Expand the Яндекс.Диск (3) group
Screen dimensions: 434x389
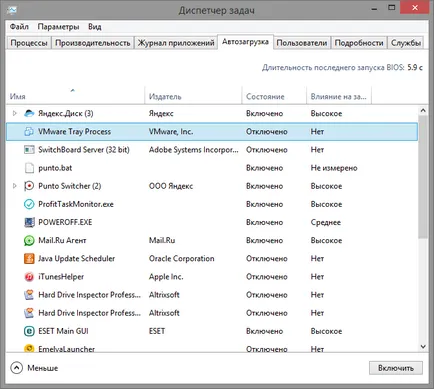(x=14, y=113)
